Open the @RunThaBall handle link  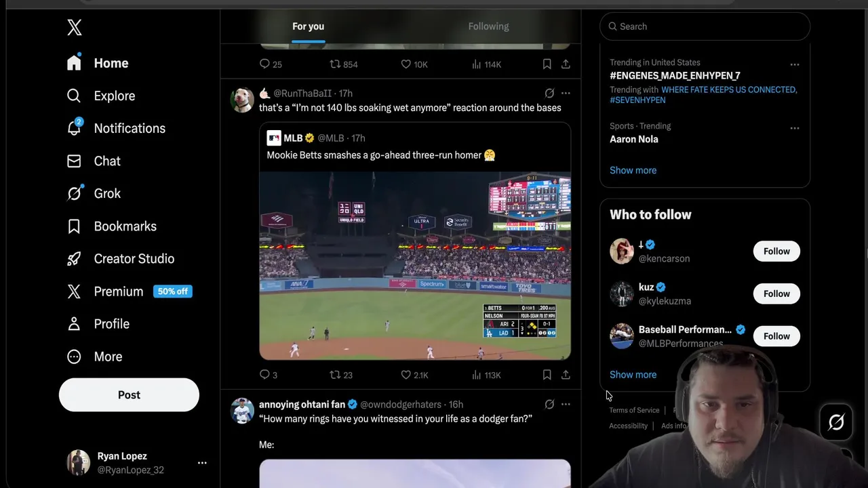(302, 94)
